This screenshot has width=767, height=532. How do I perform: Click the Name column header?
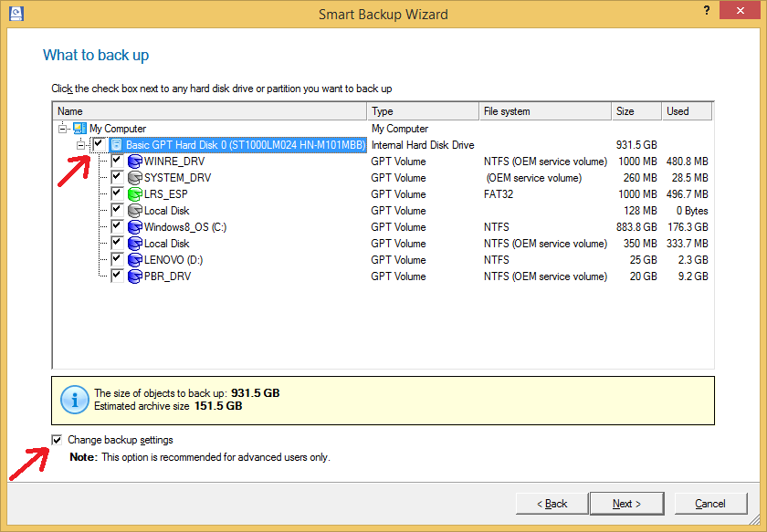210,111
